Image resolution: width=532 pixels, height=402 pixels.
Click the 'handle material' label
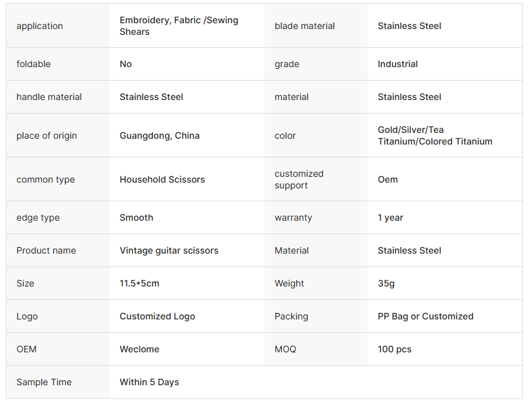pos(49,97)
